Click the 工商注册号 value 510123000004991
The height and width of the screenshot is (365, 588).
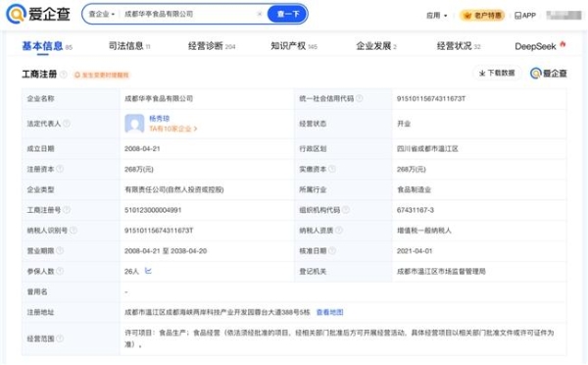click(x=153, y=210)
